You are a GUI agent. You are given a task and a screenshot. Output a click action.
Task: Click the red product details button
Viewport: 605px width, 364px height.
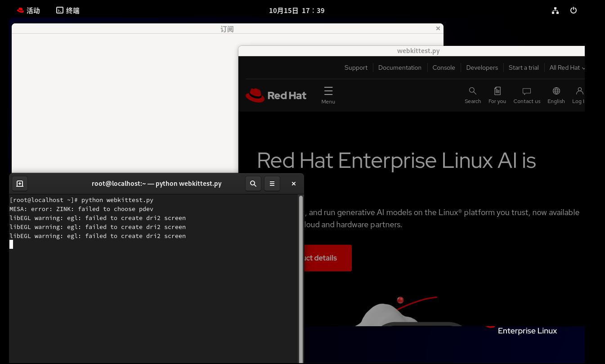click(328, 258)
